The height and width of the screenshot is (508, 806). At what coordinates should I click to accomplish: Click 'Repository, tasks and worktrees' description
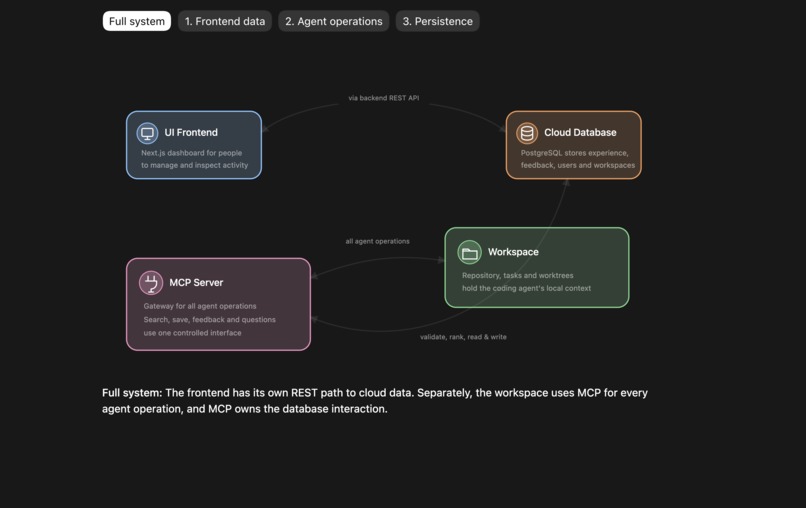(518, 276)
